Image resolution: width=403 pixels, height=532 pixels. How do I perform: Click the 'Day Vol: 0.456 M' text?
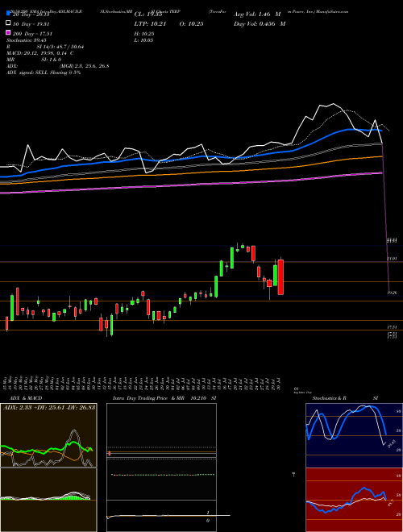260,23
